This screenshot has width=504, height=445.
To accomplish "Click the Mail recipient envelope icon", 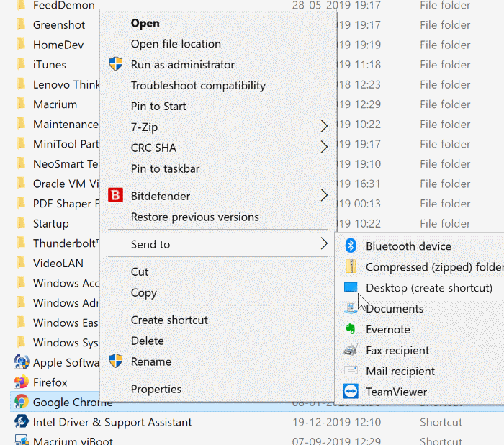I will (x=351, y=372).
